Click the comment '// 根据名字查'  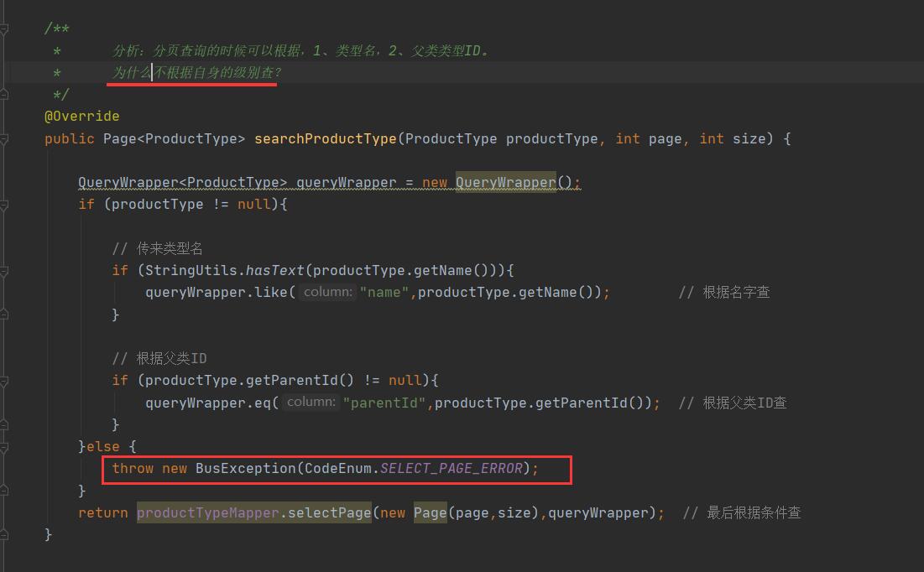[724, 292]
